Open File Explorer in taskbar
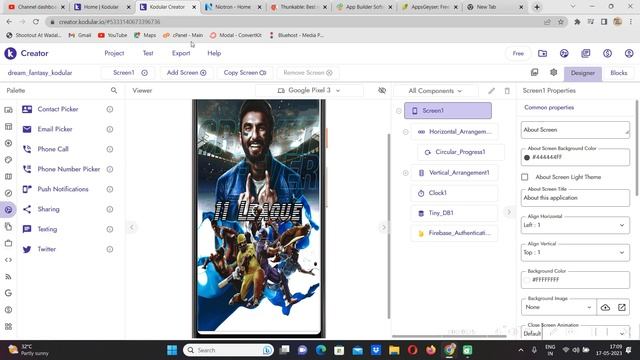The image size is (640, 360). pos(394,350)
